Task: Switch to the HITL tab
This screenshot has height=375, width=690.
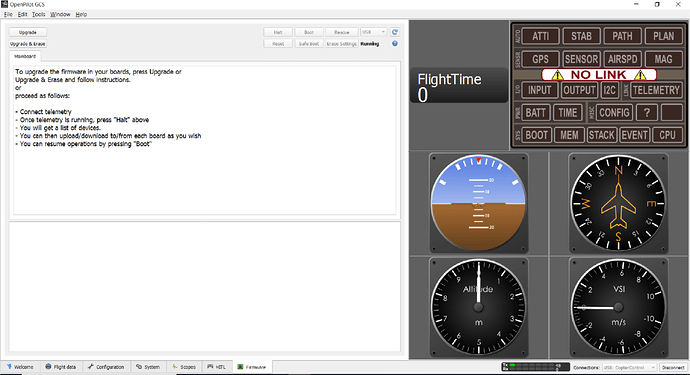Action: [217, 367]
